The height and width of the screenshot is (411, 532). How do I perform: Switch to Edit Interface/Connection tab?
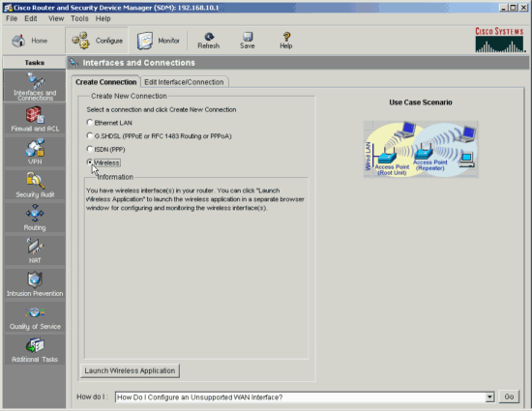[184, 82]
